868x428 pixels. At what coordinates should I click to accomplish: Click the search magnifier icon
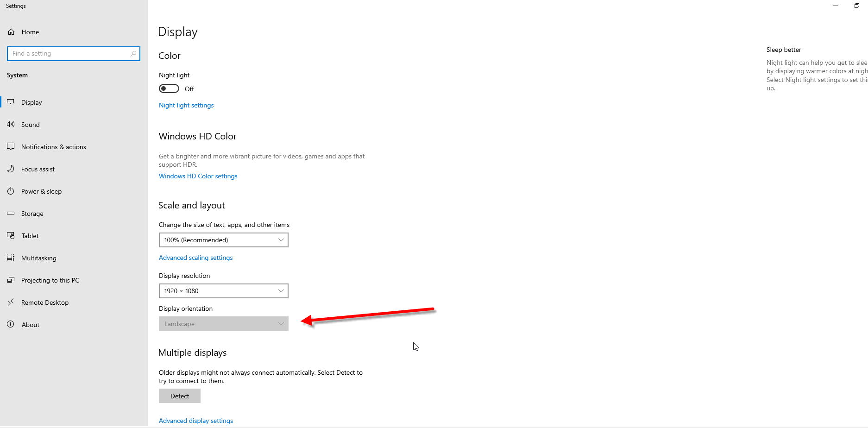[133, 54]
